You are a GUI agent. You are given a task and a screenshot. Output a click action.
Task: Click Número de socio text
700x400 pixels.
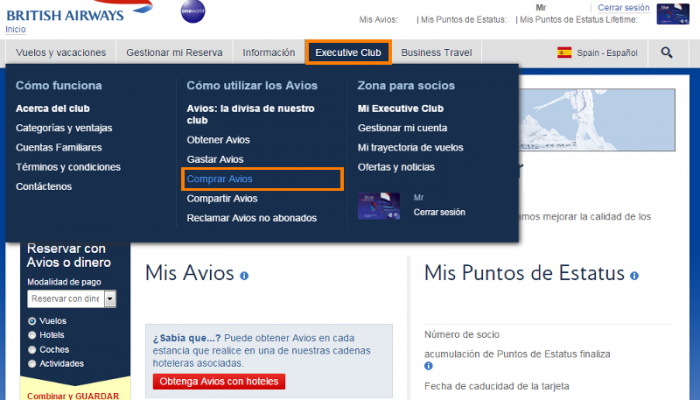click(x=462, y=335)
